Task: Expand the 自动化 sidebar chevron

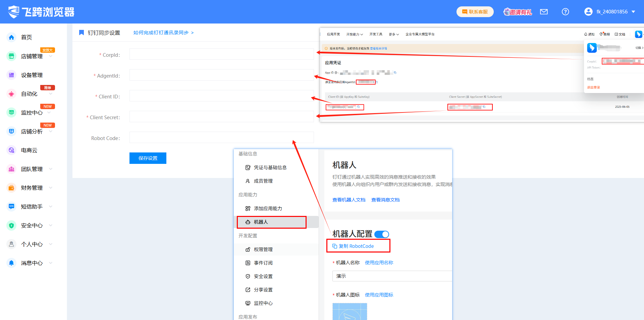Action: pos(51,94)
